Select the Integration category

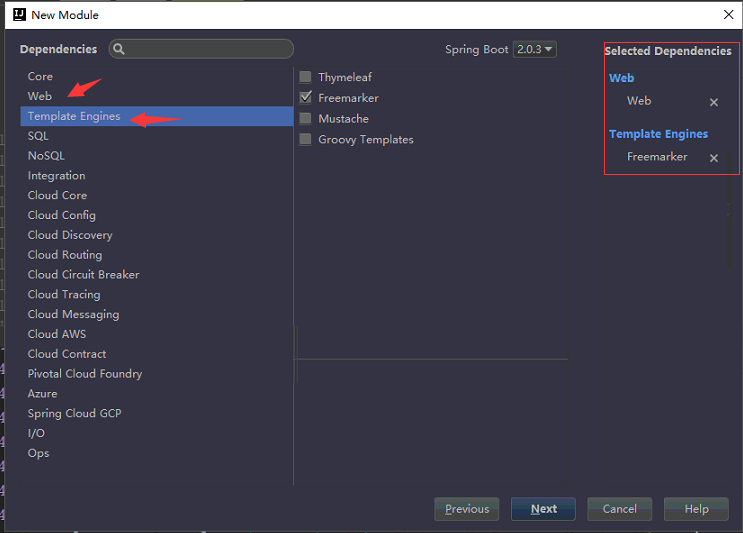pos(157,176)
